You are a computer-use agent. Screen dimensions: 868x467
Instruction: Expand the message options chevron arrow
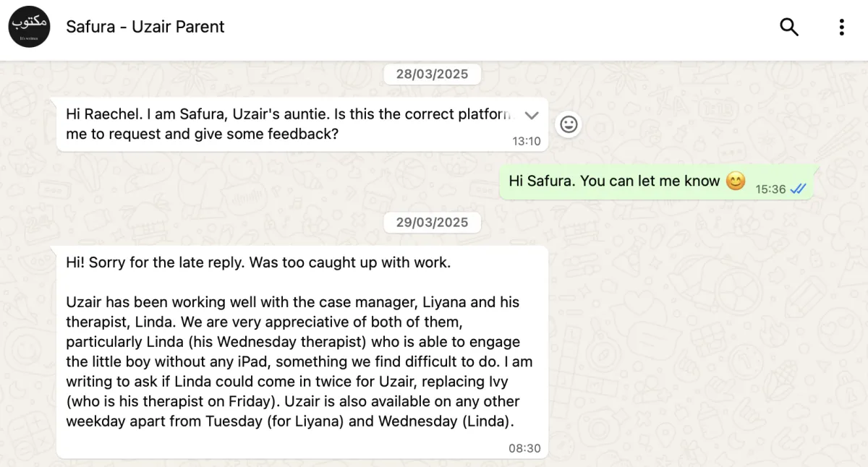[x=532, y=116]
